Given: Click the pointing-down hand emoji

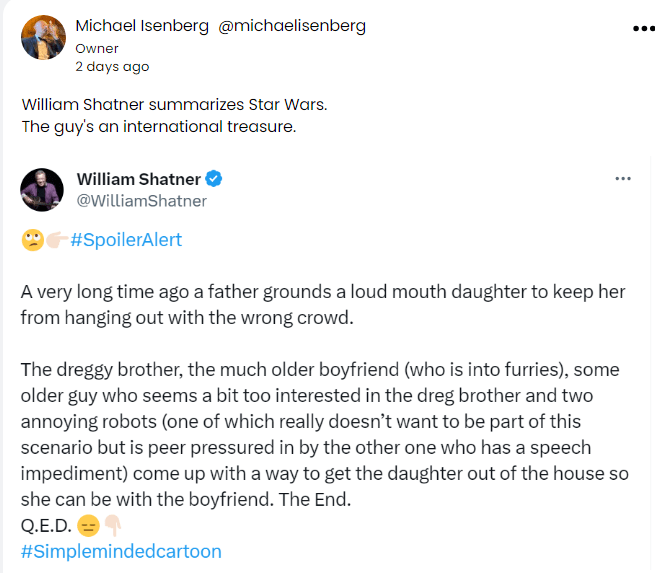Looking at the screenshot, I should 113,526.
